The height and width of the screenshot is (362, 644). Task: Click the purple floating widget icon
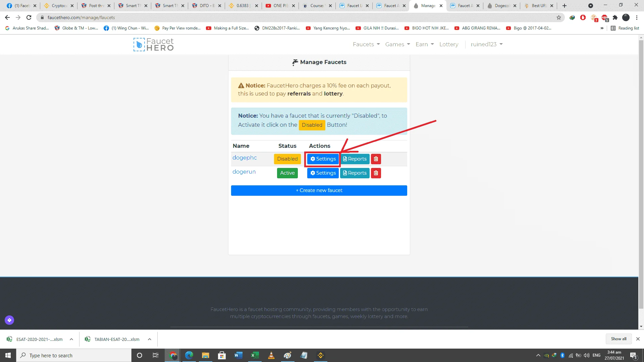(x=9, y=320)
